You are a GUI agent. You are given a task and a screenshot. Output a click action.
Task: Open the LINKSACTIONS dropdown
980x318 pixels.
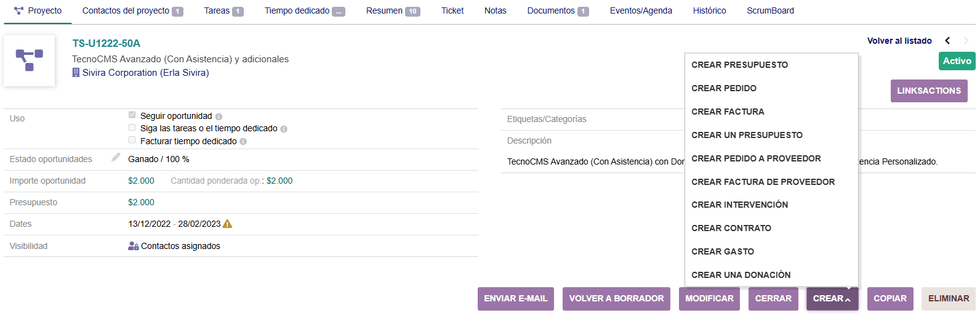(x=928, y=91)
